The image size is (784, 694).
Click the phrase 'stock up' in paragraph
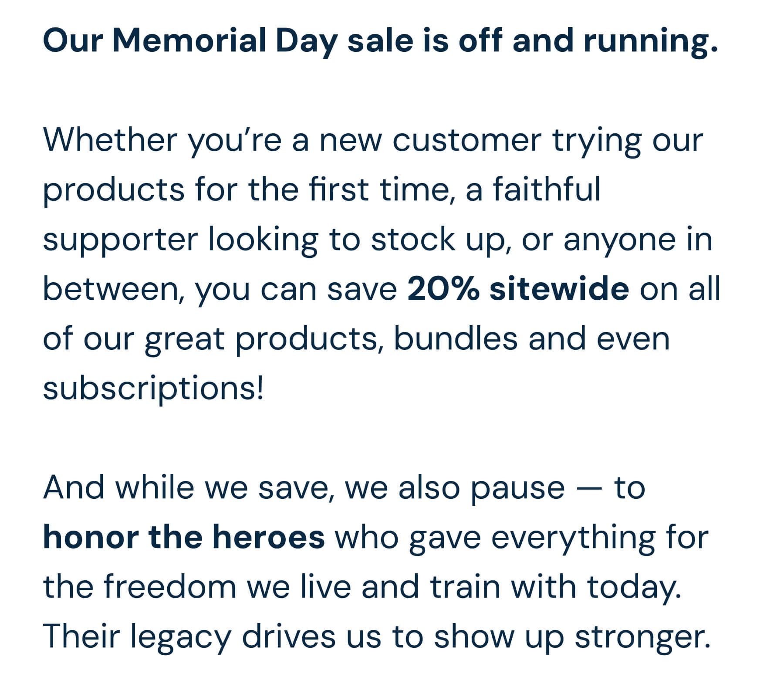click(x=440, y=240)
